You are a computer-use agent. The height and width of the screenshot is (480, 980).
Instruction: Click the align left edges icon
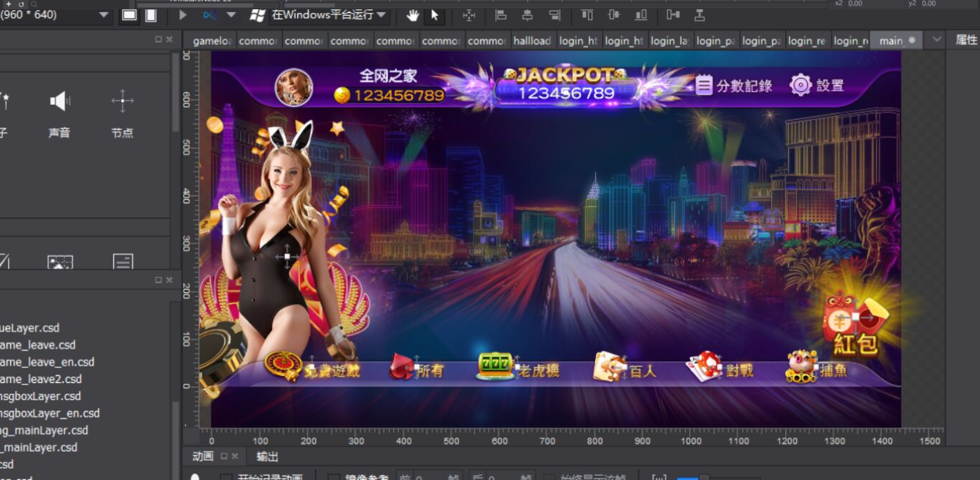click(501, 15)
